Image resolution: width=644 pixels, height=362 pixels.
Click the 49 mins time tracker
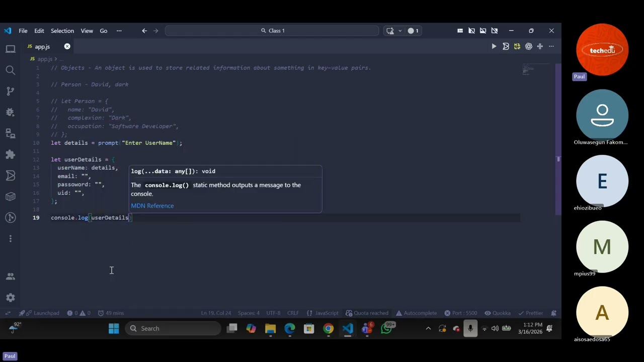pyautogui.click(x=111, y=313)
